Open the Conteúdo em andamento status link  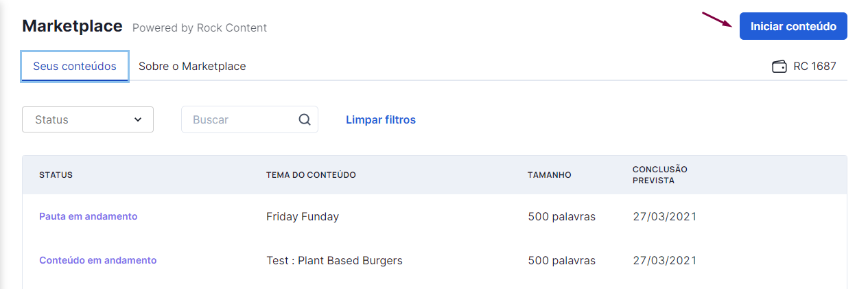tap(98, 260)
